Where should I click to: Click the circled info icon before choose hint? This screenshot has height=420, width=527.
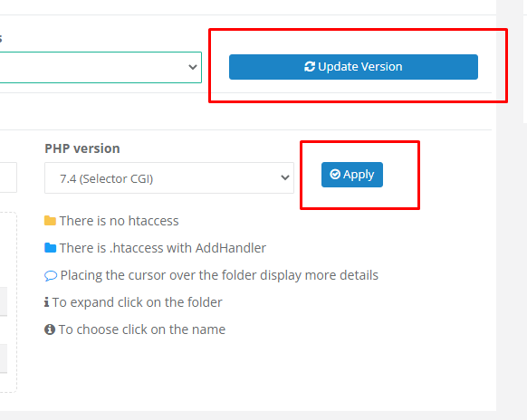(50, 329)
